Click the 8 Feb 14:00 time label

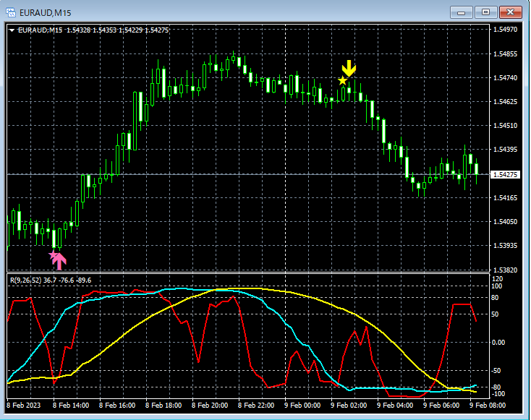[71, 405]
